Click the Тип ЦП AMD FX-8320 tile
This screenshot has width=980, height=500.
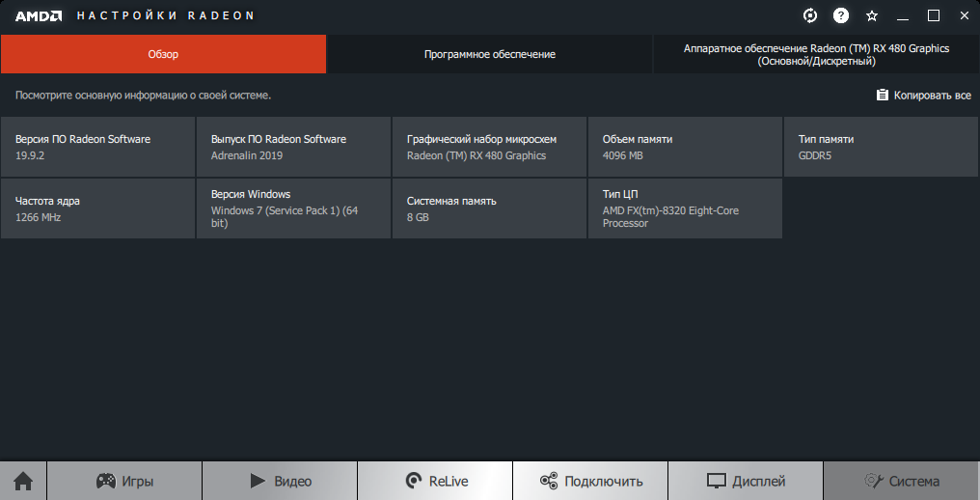[x=685, y=208]
